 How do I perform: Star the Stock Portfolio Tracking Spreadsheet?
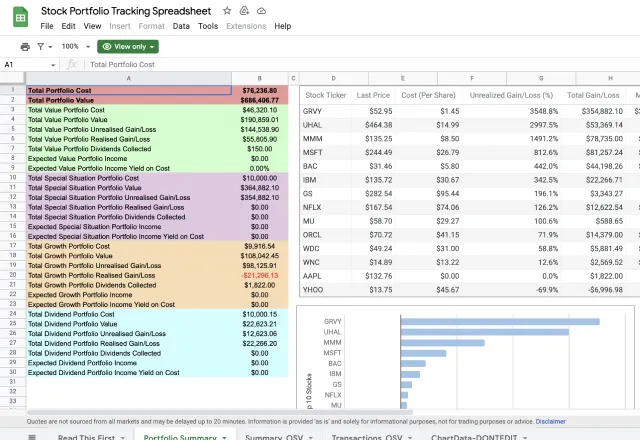227,11
